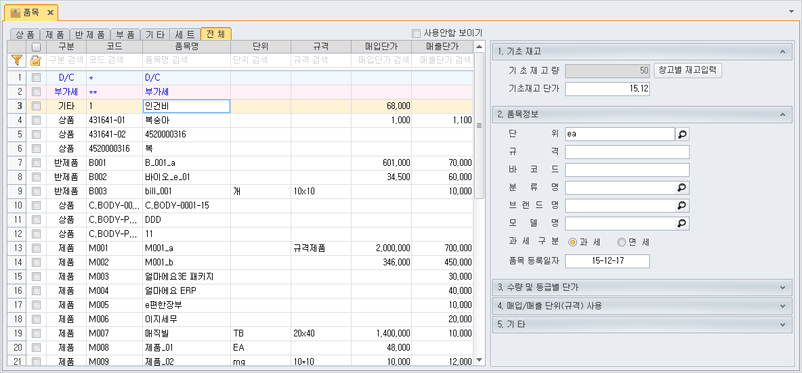
Task: Select the 전체 tab
Action: tap(216, 34)
